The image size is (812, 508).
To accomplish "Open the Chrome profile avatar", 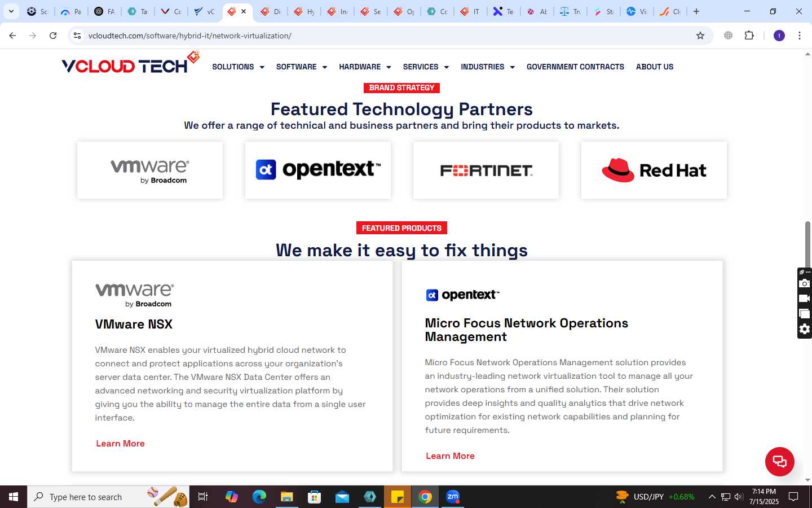I will 779,36.
